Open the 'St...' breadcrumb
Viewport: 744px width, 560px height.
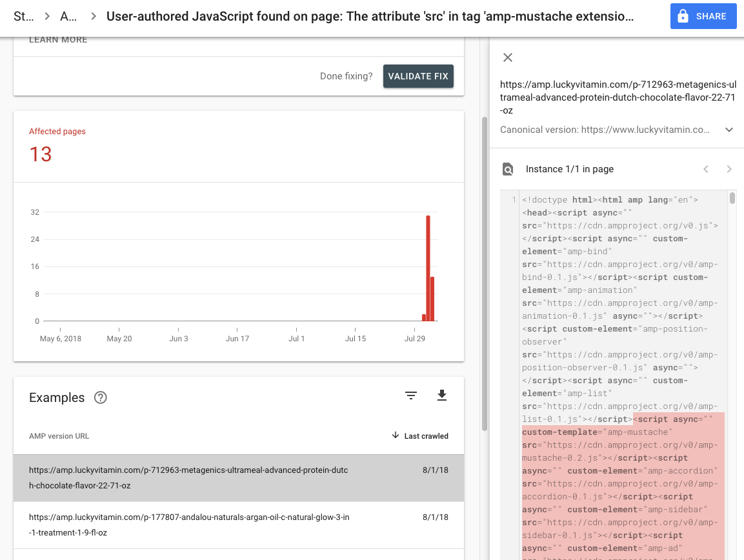(x=23, y=16)
